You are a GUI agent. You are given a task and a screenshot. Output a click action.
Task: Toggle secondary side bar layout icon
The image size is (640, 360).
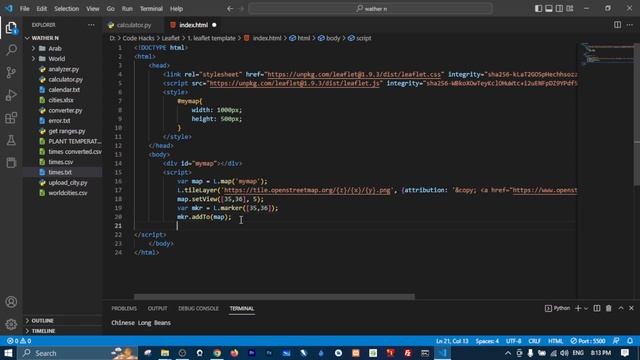pyautogui.click(x=559, y=8)
